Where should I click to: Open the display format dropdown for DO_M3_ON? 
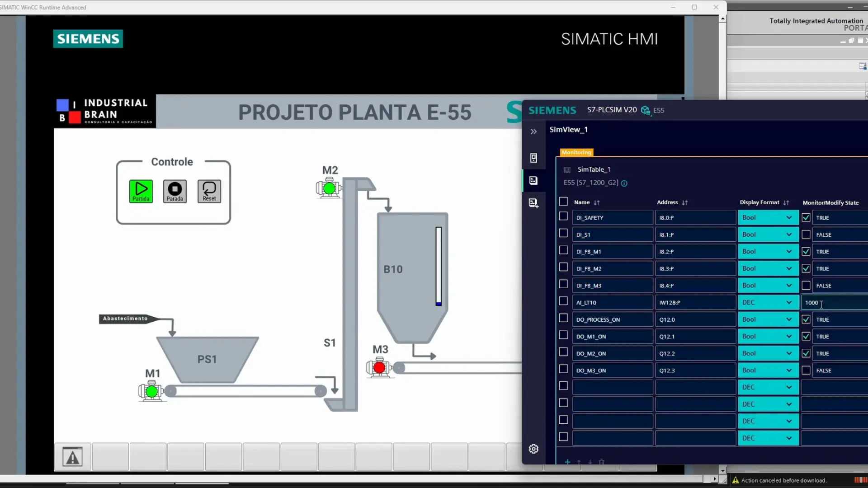tap(768, 371)
